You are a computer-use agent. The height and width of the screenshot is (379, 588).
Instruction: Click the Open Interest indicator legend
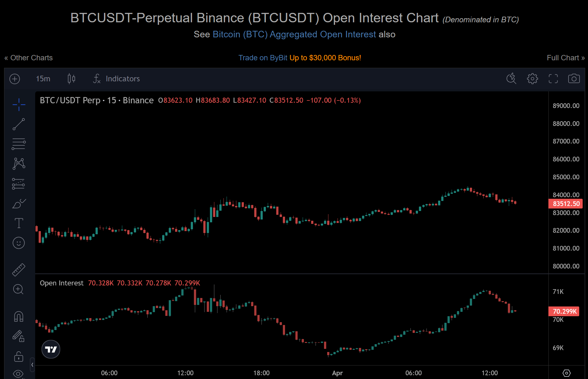pos(62,283)
